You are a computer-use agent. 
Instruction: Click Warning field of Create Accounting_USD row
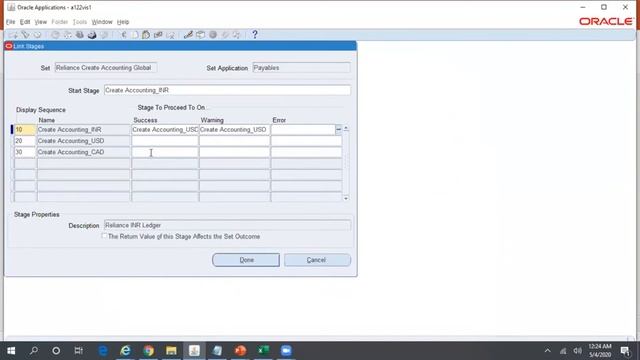pos(234,141)
